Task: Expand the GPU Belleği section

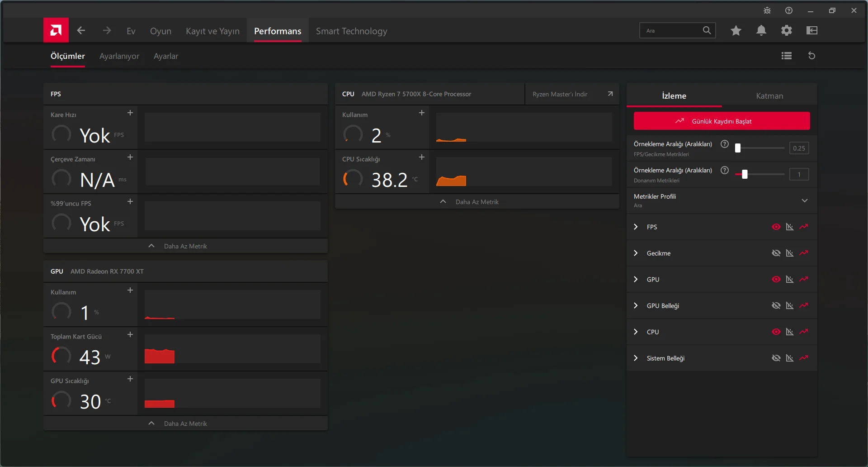Action: 636,305
